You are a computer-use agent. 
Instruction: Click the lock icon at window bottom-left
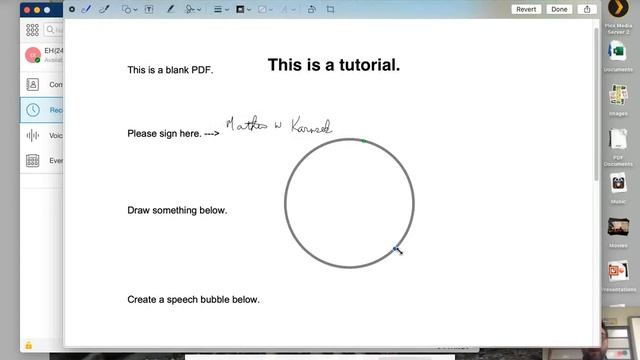29,345
